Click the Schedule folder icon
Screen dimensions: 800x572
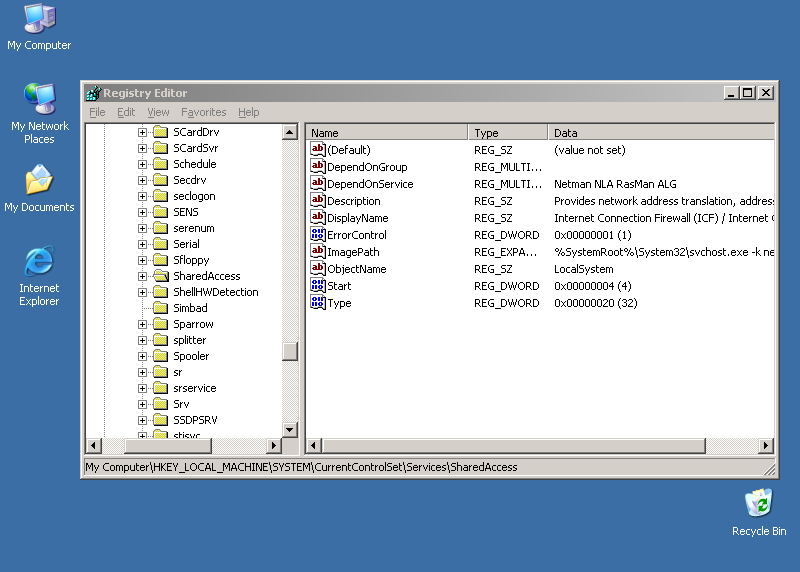click(161, 164)
